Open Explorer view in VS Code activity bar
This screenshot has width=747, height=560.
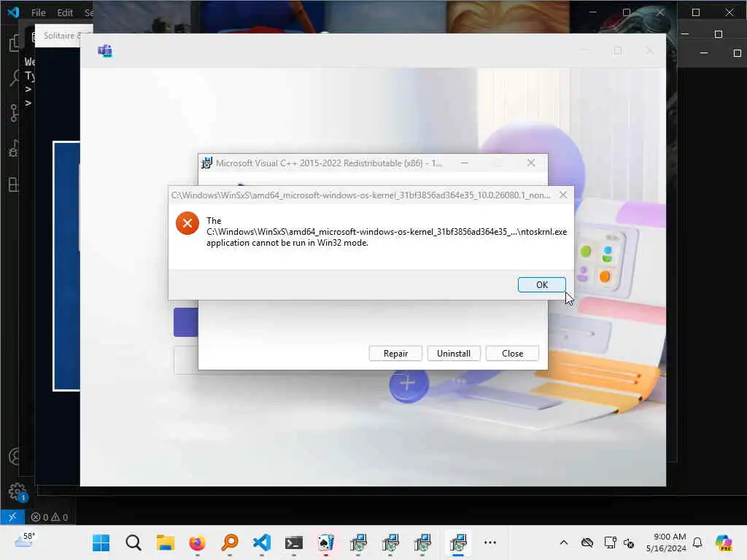coord(15,43)
